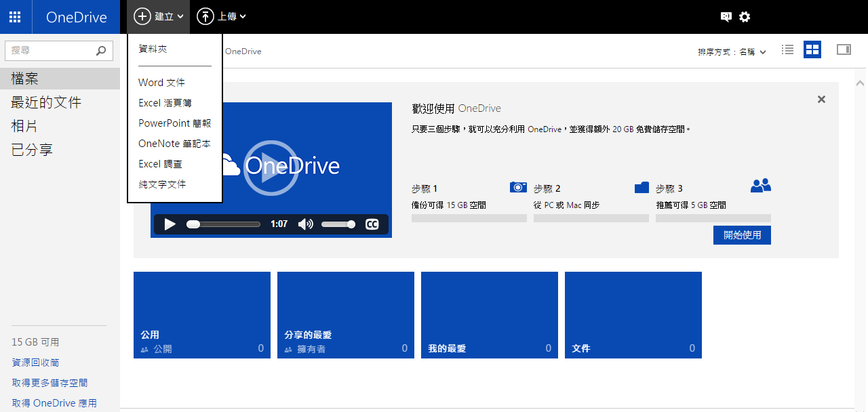868x412 pixels.
Task: Open the 上傳 (Upload) dropdown
Action: tap(221, 17)
